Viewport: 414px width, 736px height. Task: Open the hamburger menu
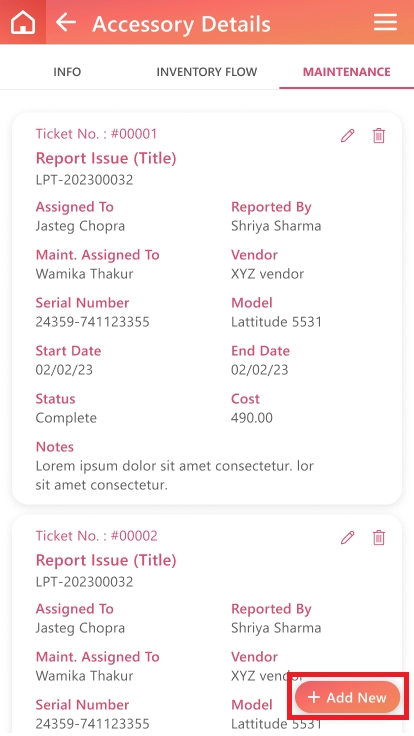385,22
